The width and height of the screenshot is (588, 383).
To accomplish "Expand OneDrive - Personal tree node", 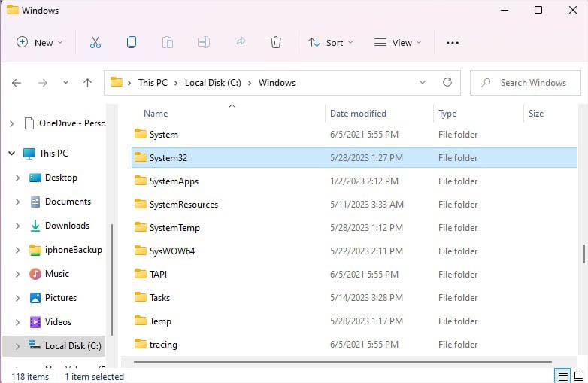I will [x=11, y=123].
